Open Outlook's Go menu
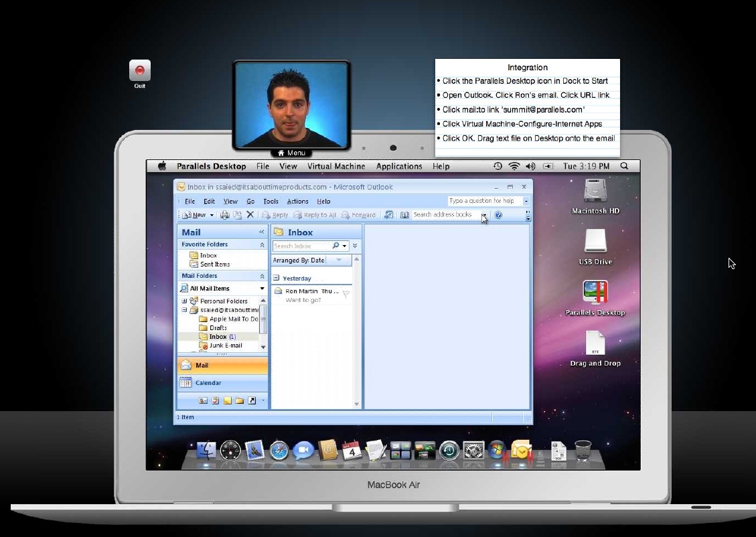This screenshot has width=756, height=537. pos(250,202)
